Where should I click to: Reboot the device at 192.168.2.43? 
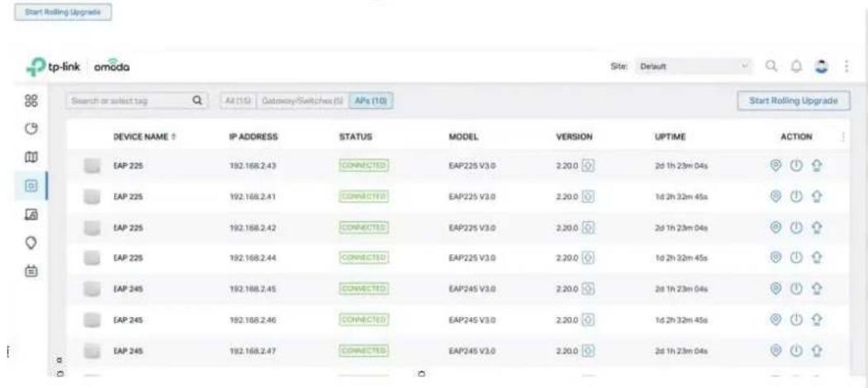pos(796,165)
